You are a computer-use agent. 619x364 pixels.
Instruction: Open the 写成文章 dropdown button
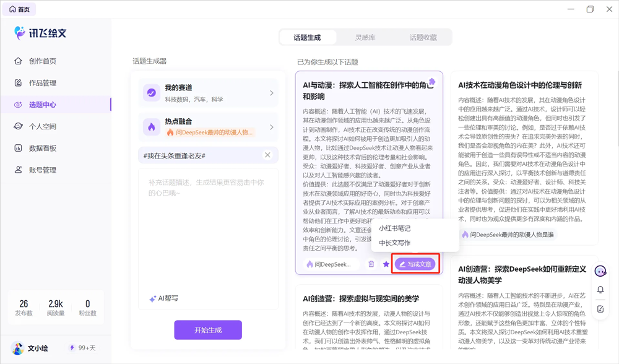415,264
